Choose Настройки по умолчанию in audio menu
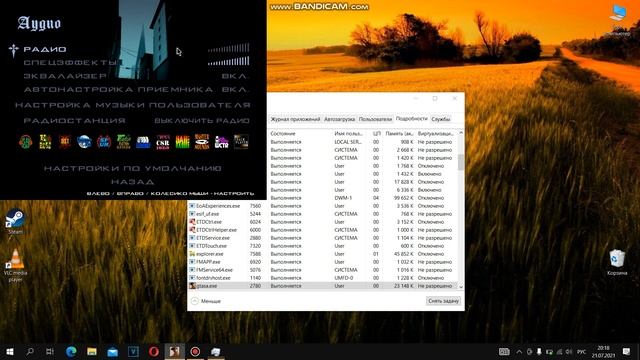 click(133, 168)
